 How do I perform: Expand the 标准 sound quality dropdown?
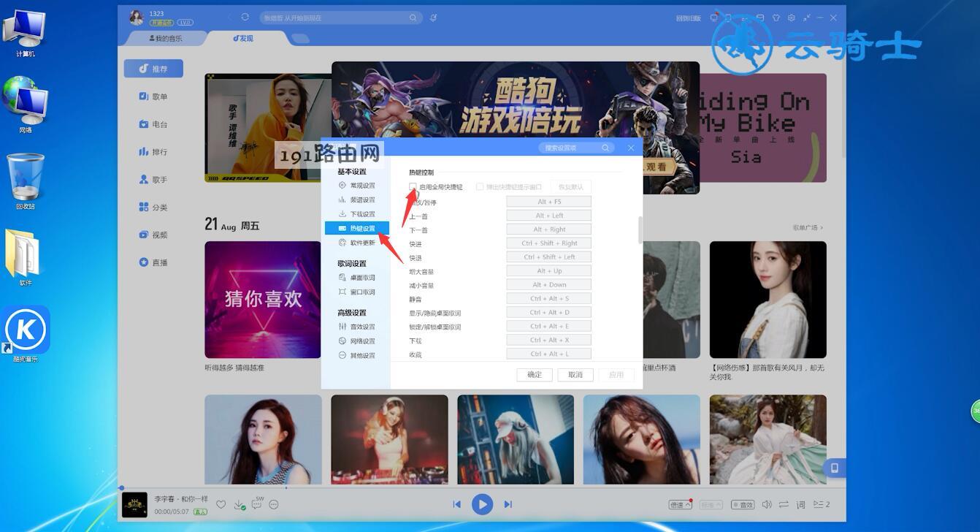pos(711,505)
